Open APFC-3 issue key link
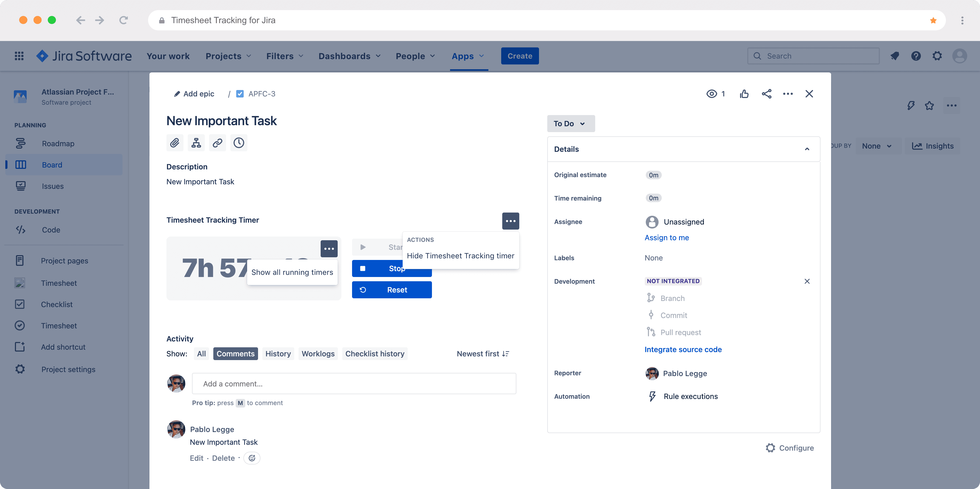The height and width of the screenshot is (489, 980). [x=262, y=93]
